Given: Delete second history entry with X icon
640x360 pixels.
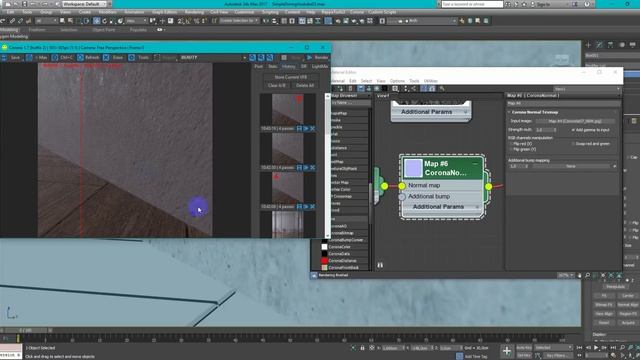Looking at the screenshot, I should tap(312, 168).
